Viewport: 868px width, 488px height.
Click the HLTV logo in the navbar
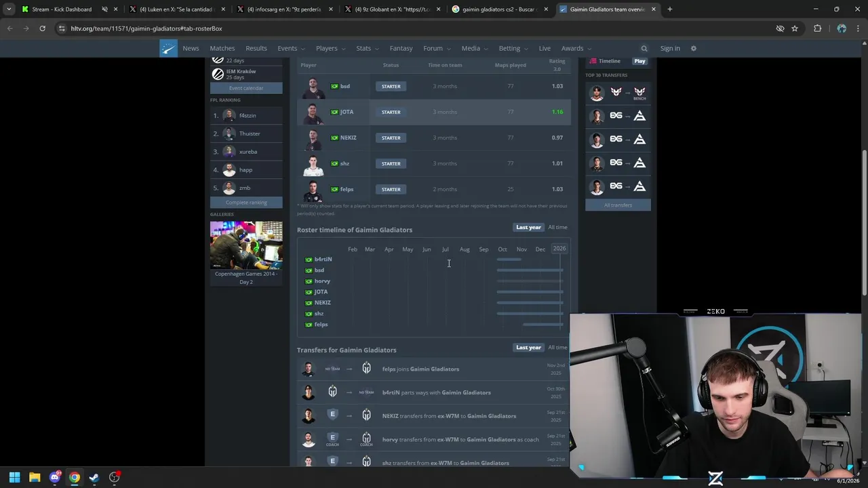168,48
